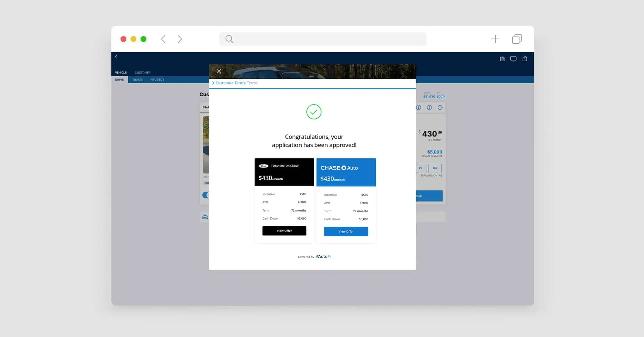Select the 84 month term option
Viewport: 644px width, 337px height.
pyautogui.click(x=435, y=168)
